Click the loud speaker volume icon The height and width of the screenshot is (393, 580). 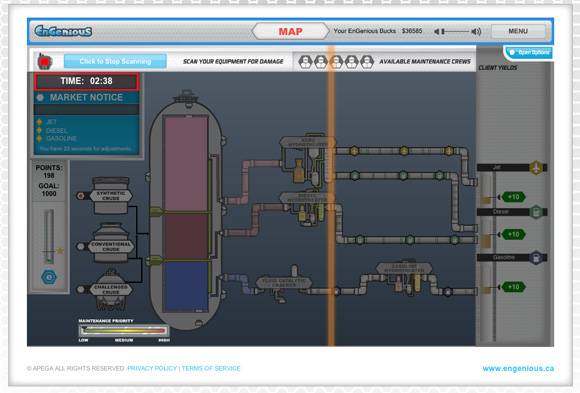coord(476,31)
